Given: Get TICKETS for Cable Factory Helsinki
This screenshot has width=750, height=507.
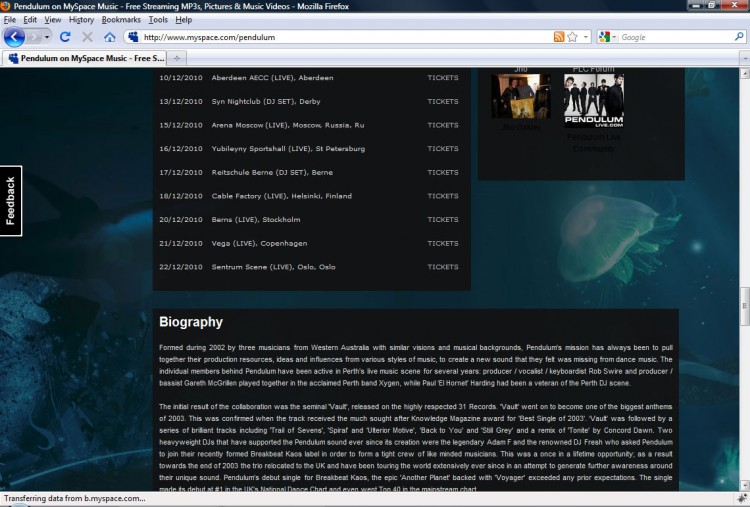Looking at the screenshot, I should pos(442,196).
